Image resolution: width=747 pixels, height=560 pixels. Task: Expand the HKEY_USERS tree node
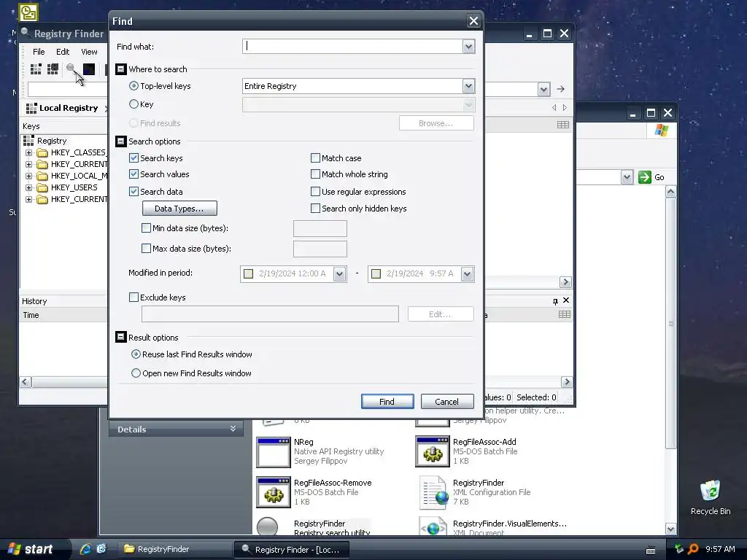click(x=28, y=187)
